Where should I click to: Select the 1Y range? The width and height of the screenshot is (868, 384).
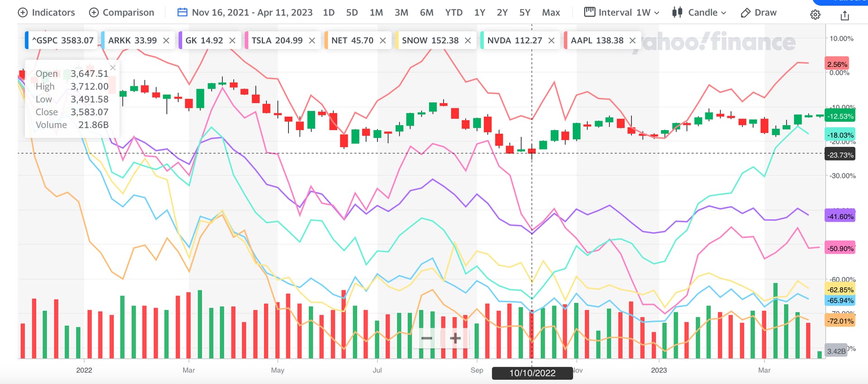(x=480, y=13)
